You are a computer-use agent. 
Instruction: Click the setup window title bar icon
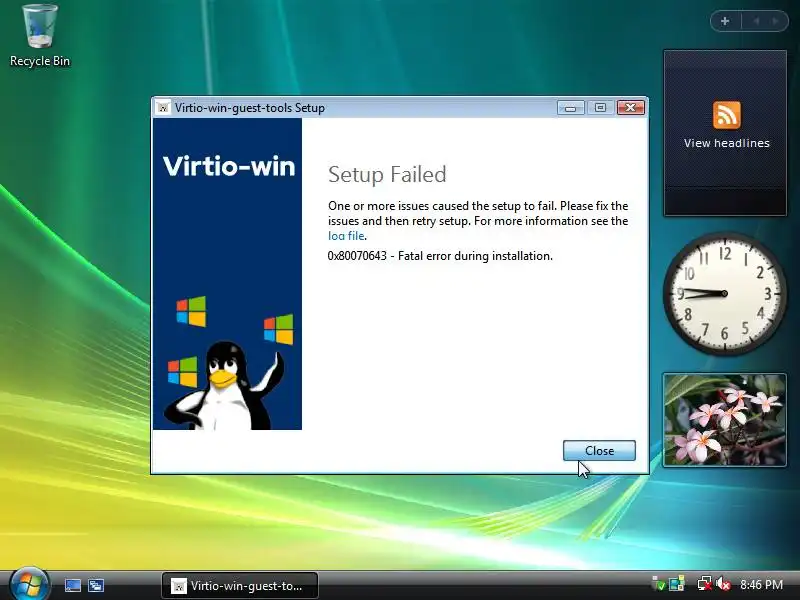pos(163,108)
